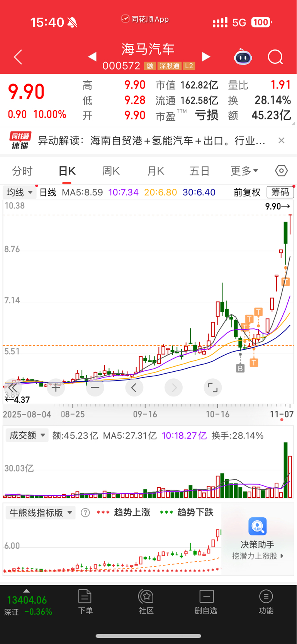297x644 pixels.
Task: Open the 成交额 indicator dropdown
Action: [27, 436]
